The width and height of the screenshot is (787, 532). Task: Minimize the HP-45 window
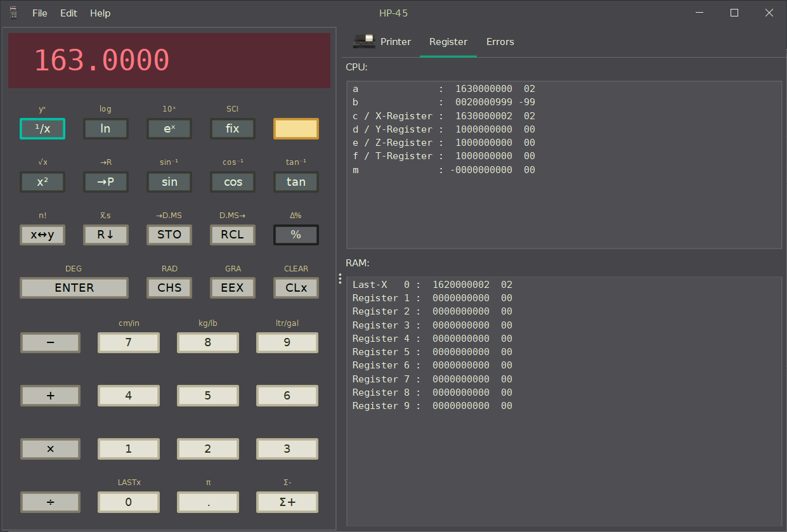click(x=700, y=13)
